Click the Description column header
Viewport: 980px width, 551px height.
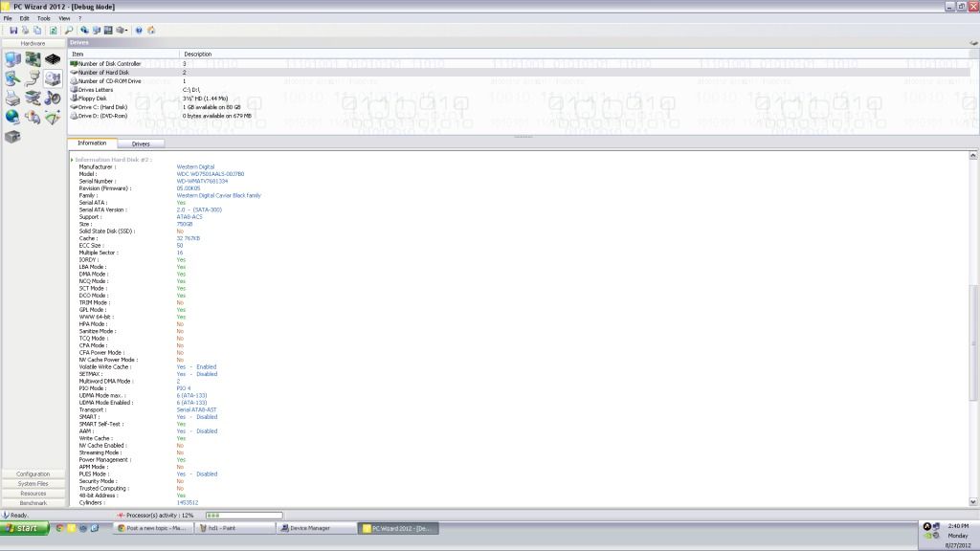click(x=575, y=55)
